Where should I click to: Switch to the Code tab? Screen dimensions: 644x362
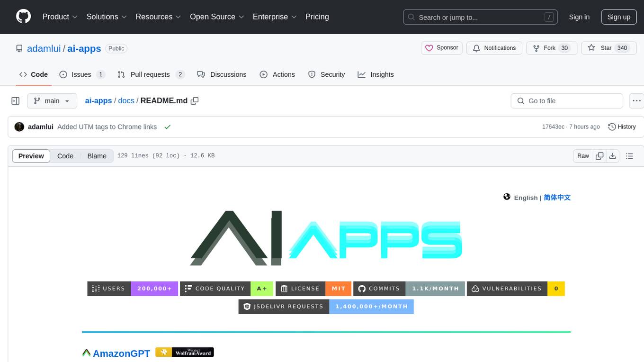point(33,74)
